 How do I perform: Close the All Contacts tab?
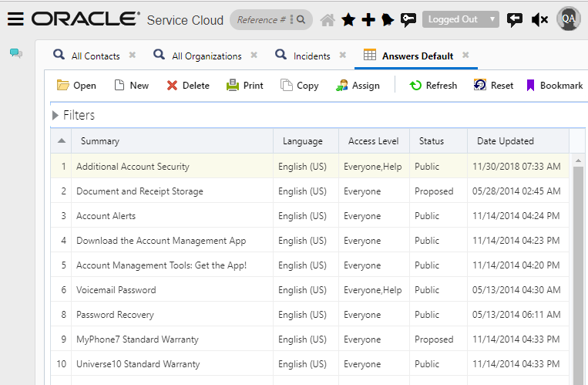pos(132,56)
